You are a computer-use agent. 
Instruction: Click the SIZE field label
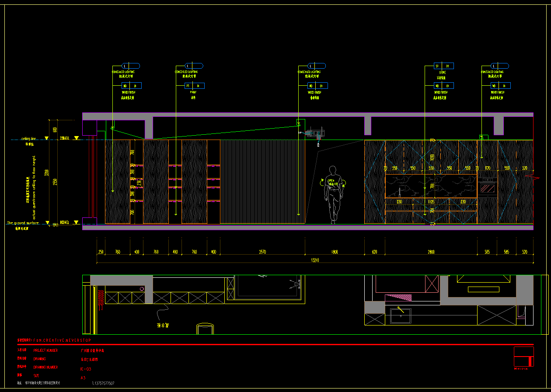coord(36,375)
